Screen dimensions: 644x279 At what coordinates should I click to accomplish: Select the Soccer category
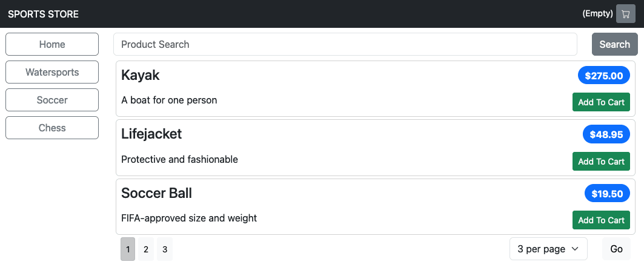[52, 100]
